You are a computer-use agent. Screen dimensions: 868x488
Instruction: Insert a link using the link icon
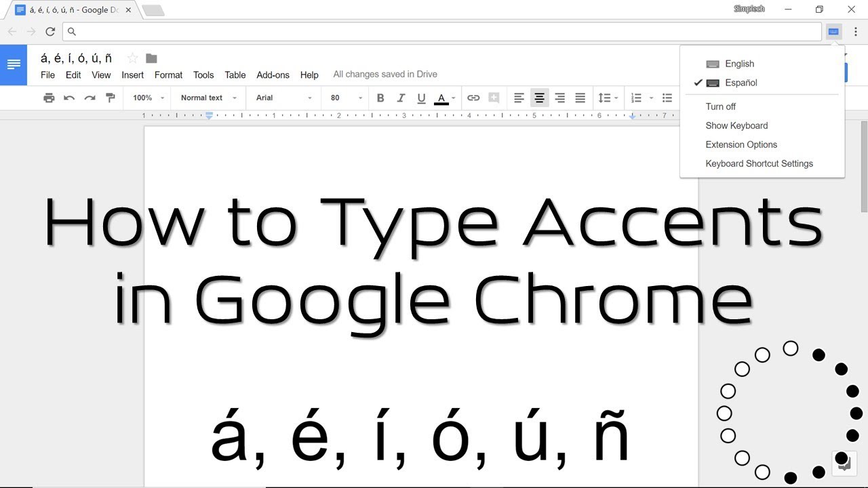[x=473, y=98]
